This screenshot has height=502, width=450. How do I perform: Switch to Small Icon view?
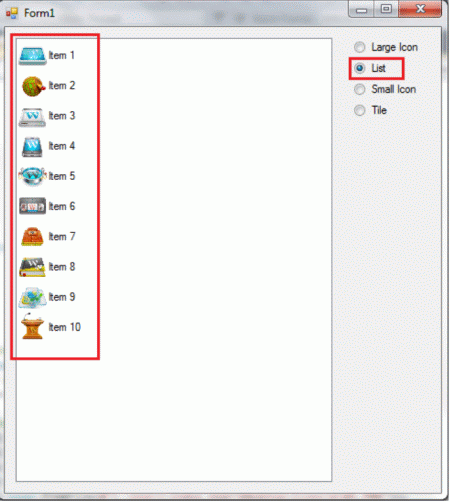click(x=359, y=89)
